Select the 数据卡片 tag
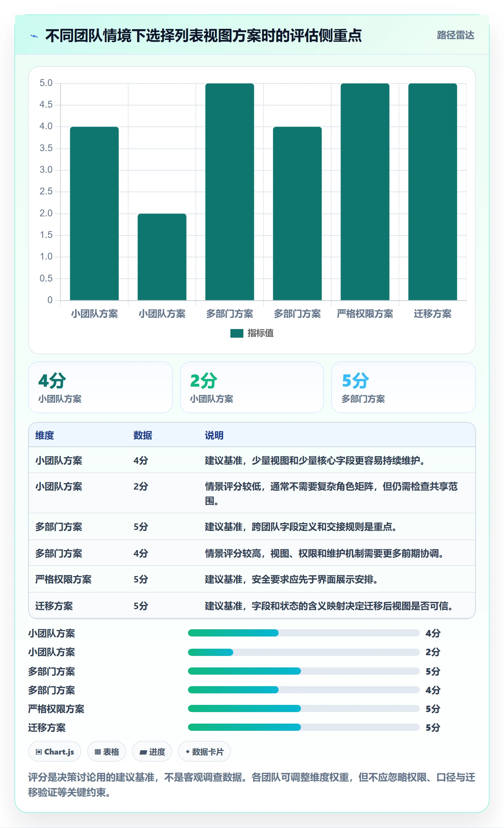This screenshot has width=504, height=828. coord(204,752)
